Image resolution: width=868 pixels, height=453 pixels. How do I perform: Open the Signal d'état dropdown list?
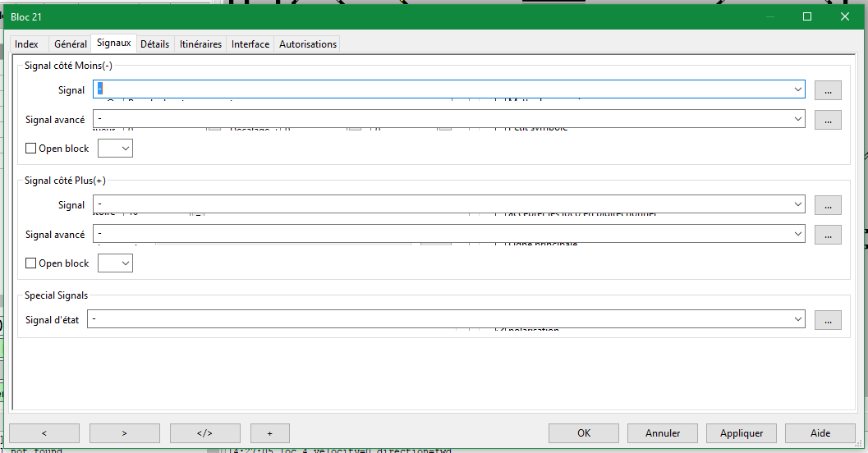pos(797,319)
